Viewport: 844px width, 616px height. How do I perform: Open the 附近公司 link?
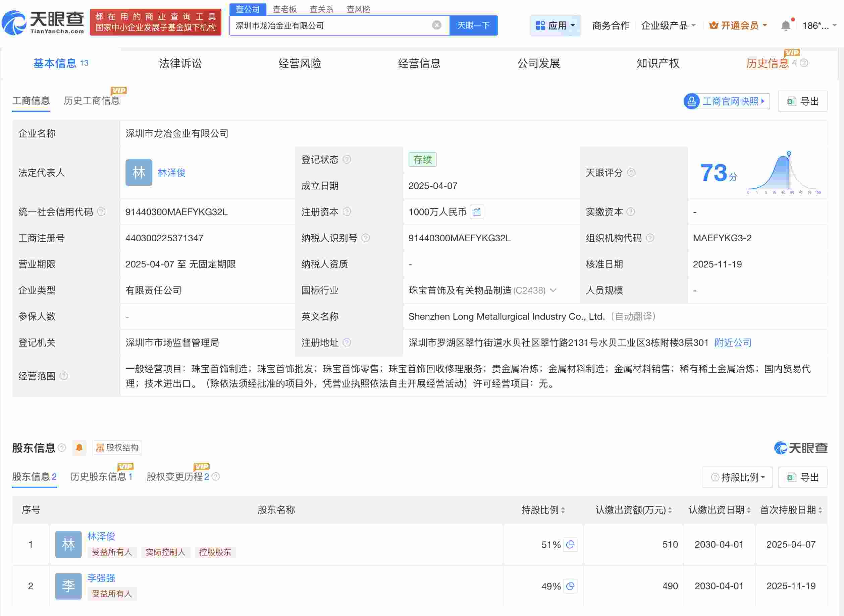point(732,343)
